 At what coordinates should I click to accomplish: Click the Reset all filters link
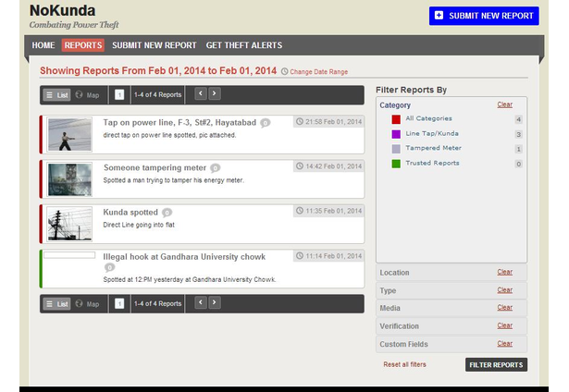404,364
